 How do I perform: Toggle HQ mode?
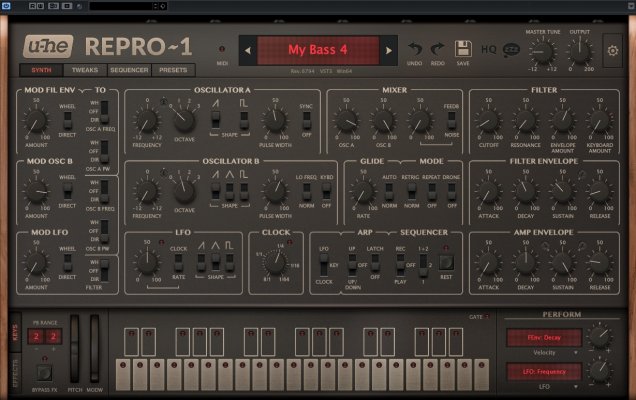coord(488,49)
